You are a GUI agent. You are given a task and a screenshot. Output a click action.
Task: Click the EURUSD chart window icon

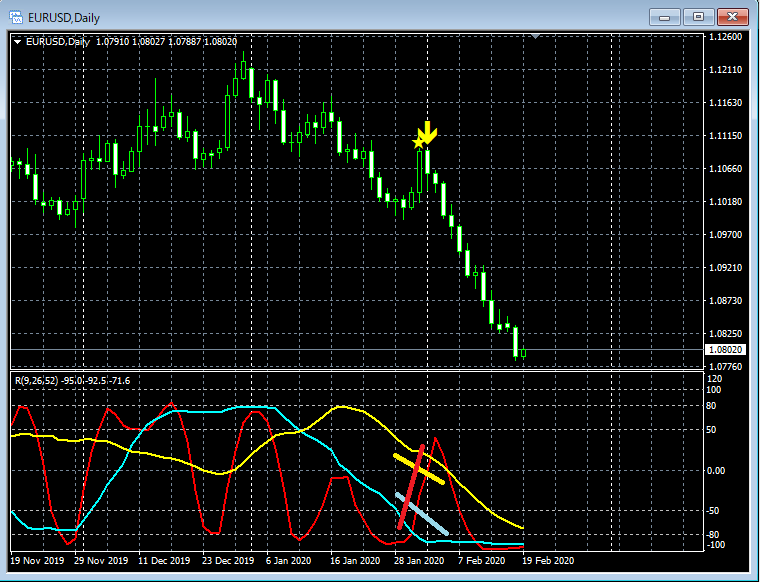[15, 17]
